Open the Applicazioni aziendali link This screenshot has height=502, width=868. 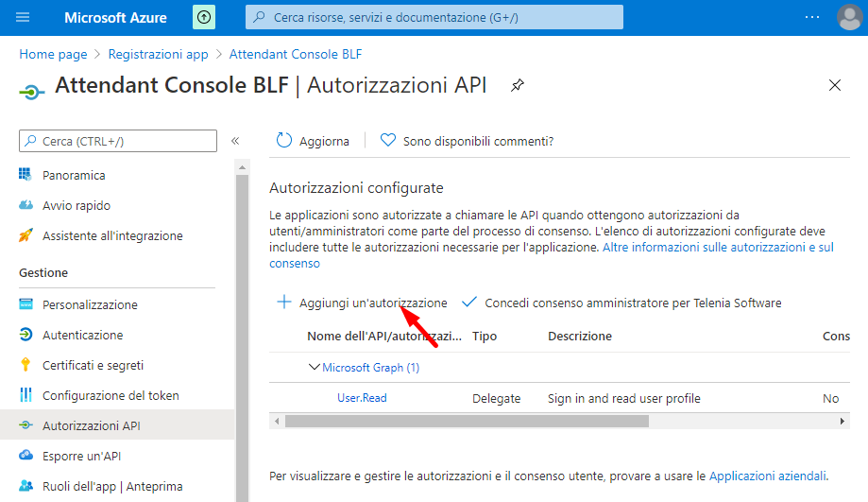pyautogui.click(x=769, y=476)
